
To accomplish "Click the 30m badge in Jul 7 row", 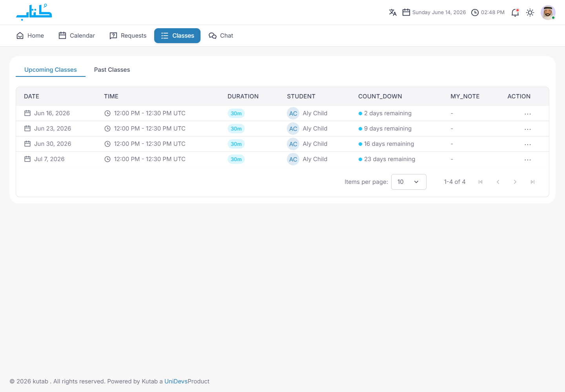I will click(236, 159).
